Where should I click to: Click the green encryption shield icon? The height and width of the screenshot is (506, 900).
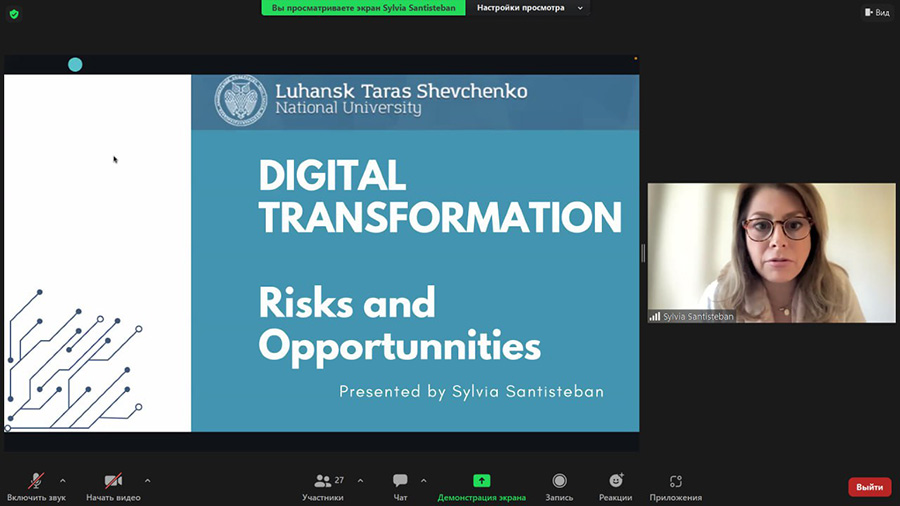14,14
